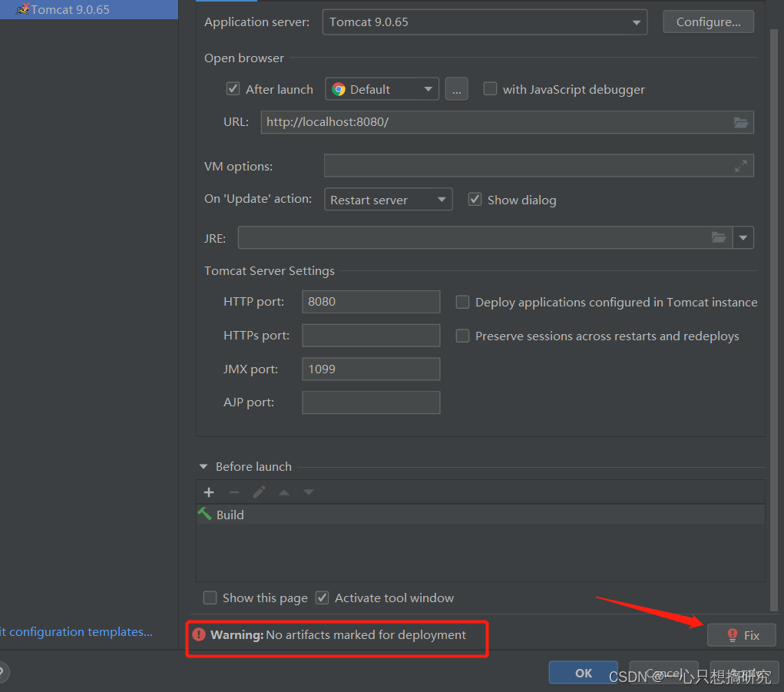
Task: Click the Fix button
Action: tap(741, 635)
